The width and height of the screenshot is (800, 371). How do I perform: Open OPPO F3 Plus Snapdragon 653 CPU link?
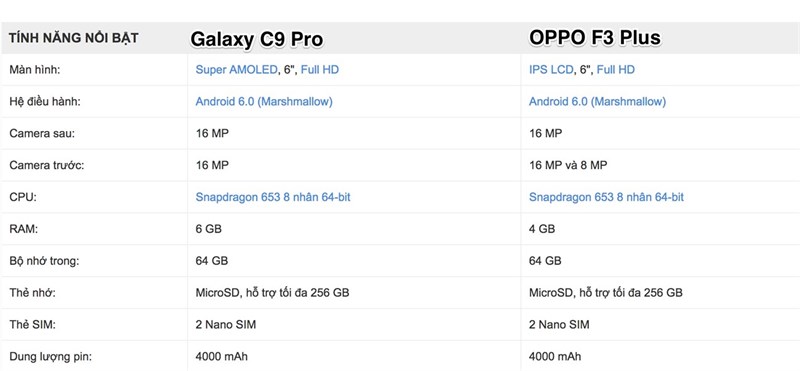(606, 197)
